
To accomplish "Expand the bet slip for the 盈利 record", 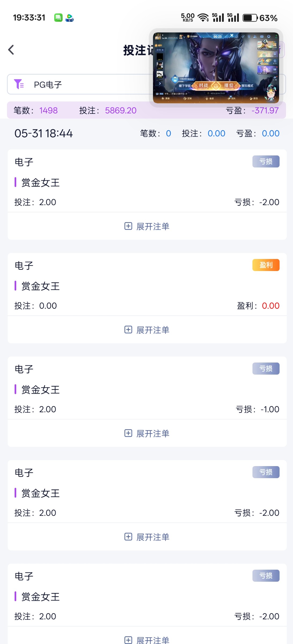I will (147, 330).
